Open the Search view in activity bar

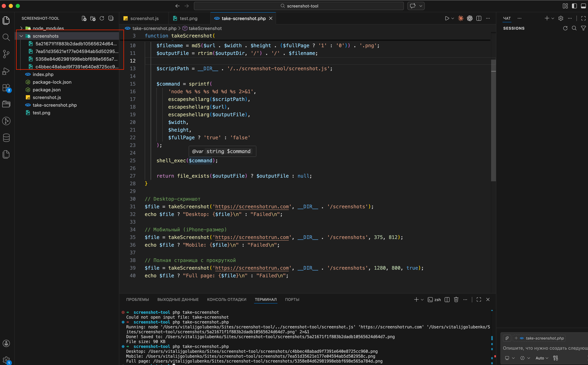[x=6, y=37]
